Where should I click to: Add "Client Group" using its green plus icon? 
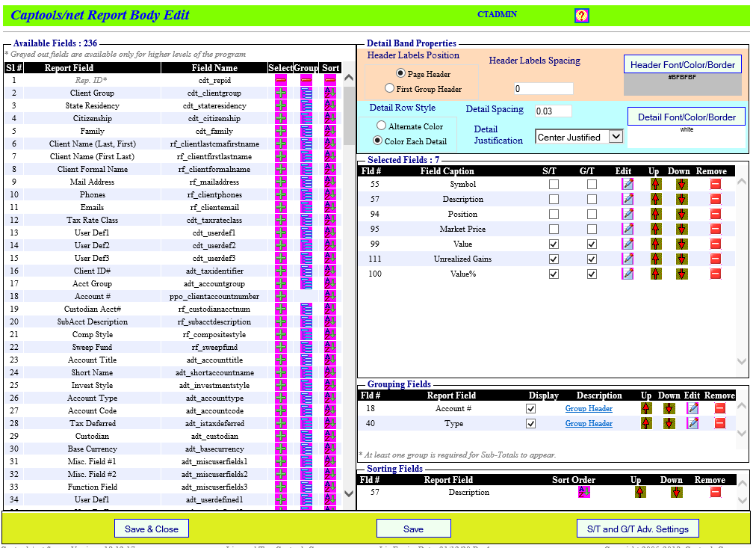pos(282,93)
